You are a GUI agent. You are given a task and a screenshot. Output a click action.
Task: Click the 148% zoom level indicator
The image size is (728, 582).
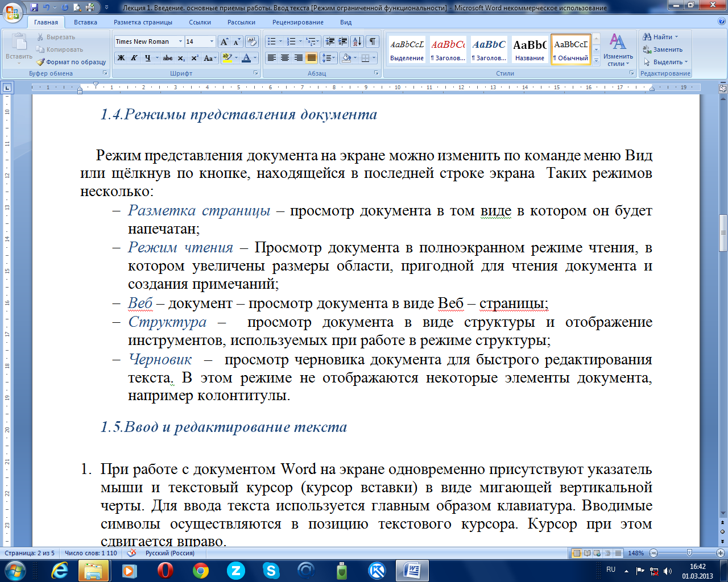point(636,553)
